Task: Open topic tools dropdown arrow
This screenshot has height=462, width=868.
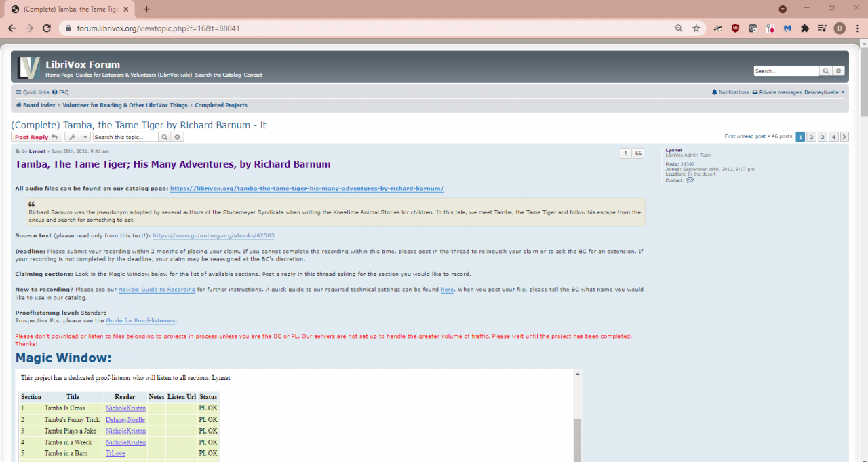Action: pyautogui.click(x=85, y=137)
